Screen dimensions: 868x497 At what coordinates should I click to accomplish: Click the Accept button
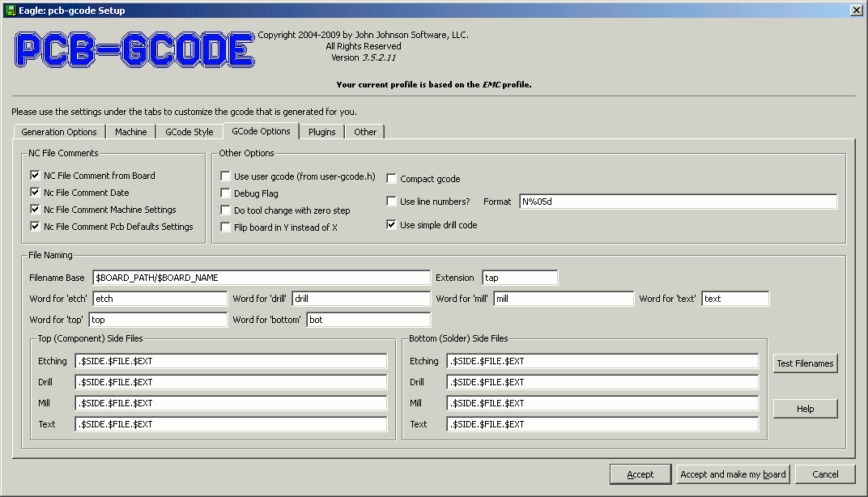(640, 474)
